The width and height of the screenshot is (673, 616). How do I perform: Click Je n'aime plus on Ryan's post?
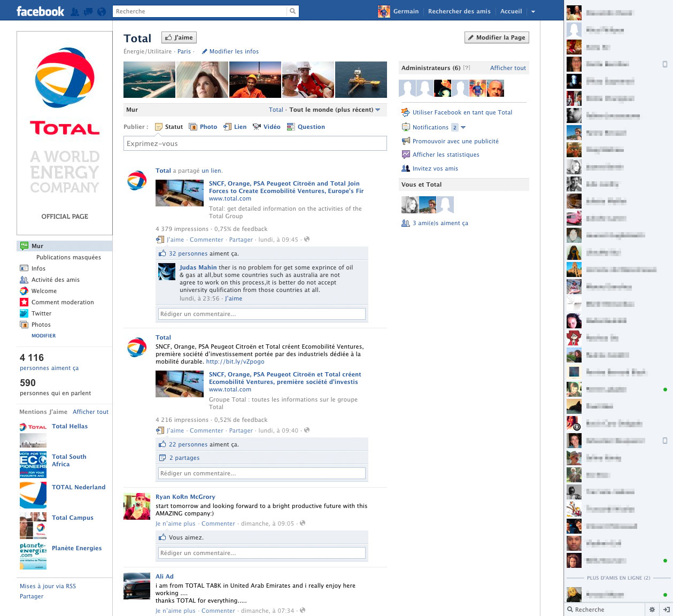click(x=175, y=523)
